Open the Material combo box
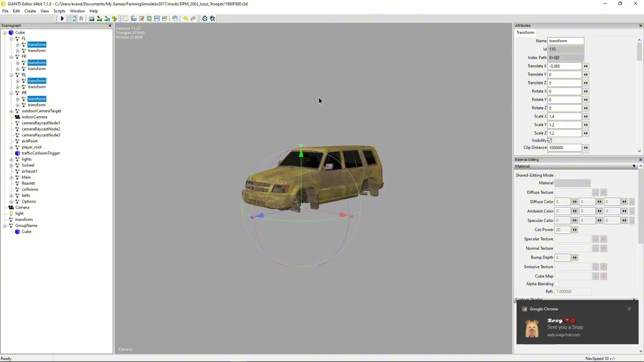The width and height of the screenshot is (644, 362). [x=573, y=183]
